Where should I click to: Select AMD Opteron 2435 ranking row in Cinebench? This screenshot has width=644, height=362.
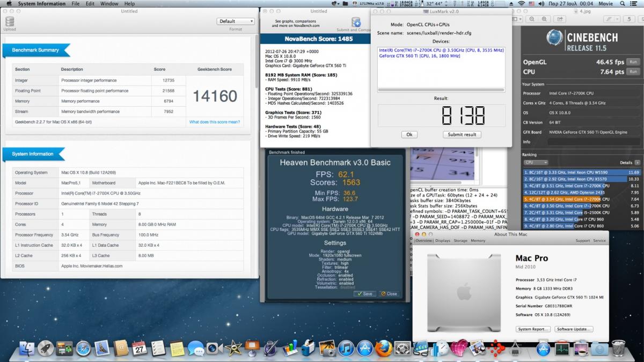[x=581, y=192]
